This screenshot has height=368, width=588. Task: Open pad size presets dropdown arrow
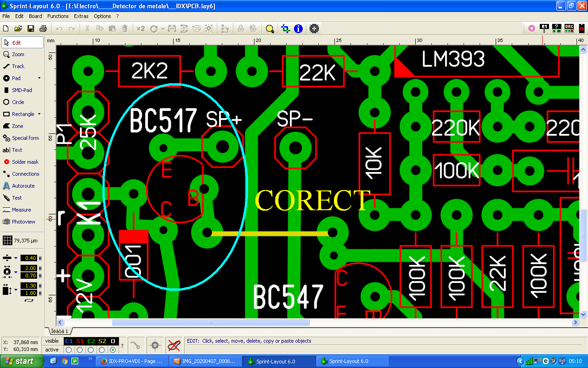[x=16, y=272]
